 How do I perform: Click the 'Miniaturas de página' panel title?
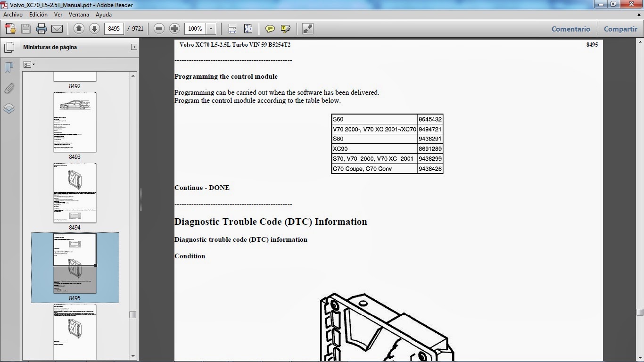50,47
